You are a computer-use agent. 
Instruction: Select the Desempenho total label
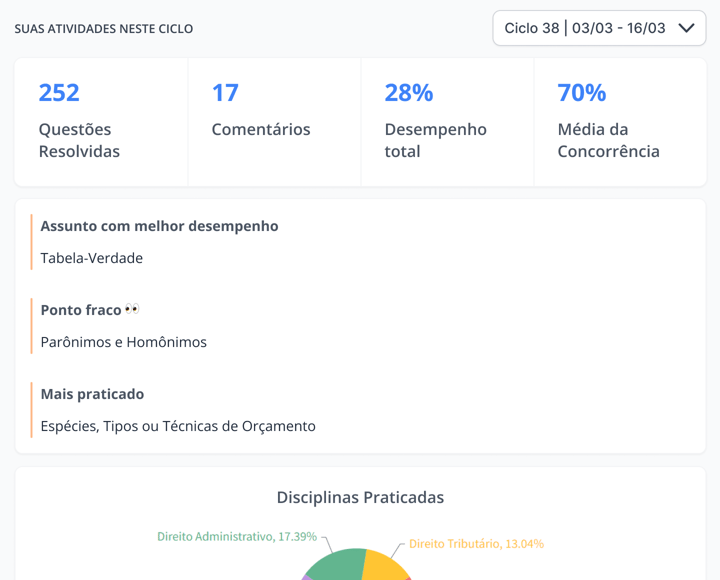[435, 141]
